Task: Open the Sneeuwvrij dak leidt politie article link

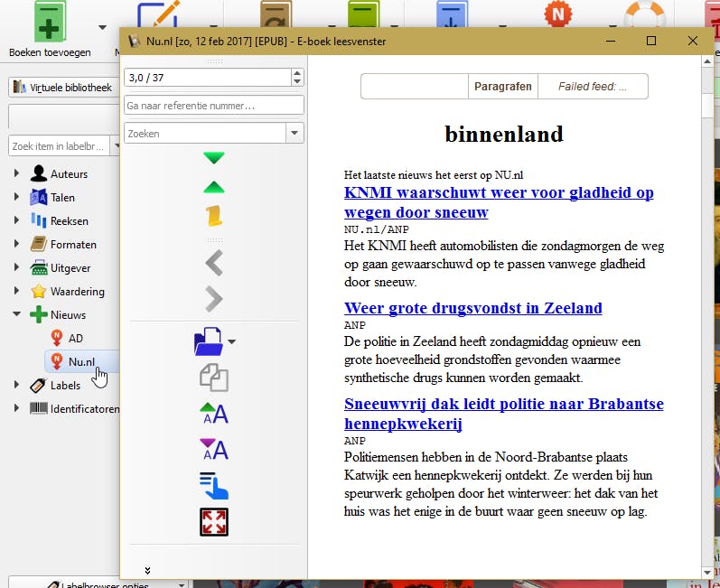Action: (504, 413)
